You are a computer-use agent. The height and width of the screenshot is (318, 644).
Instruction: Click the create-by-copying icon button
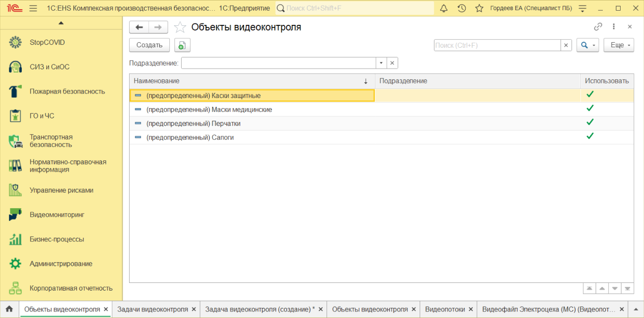pos(182,45)
